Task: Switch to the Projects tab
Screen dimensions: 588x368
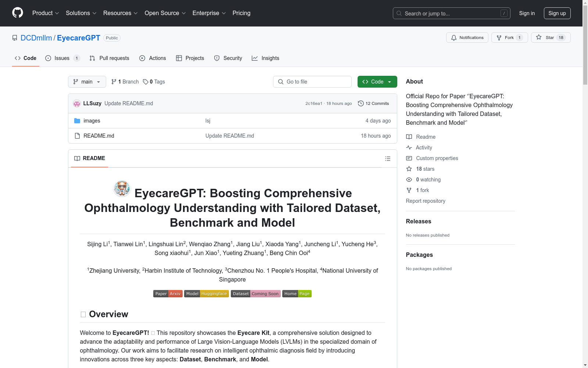Action: pyautogui.click(x=190, y=58)
